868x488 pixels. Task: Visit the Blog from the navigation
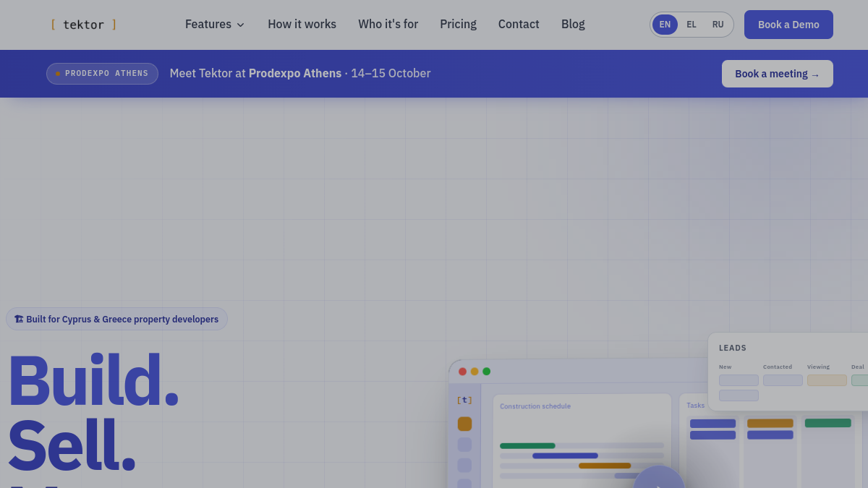pos(573,24)
